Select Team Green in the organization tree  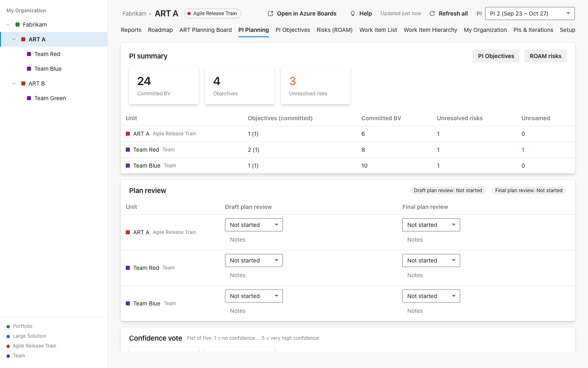pyautogui.click(x=54, y=98)
